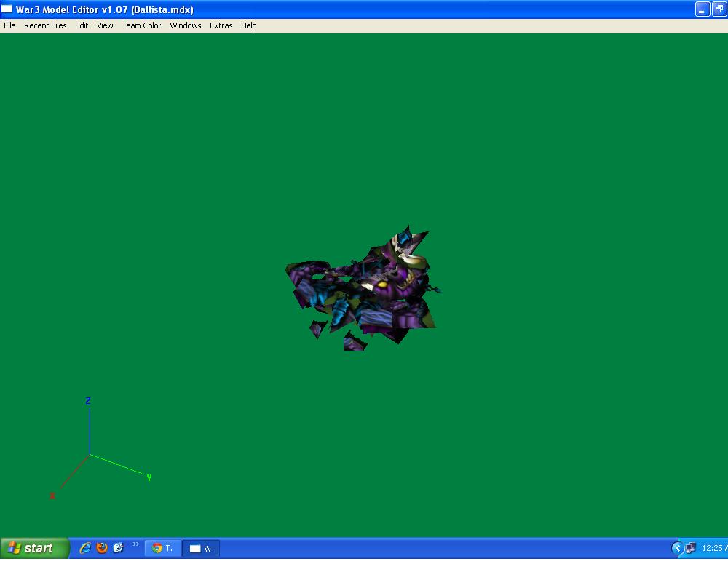Open the Recent Files menu
The height and width of the screenshot is (572, 728).
pos(45,25)
